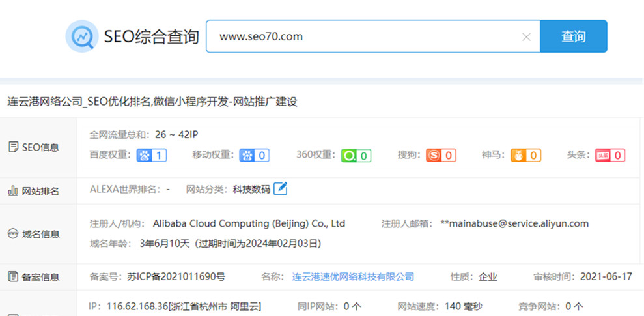Edit website category with pencil icon
The height and width of the screenshot is (316, 644).
(x=280, y=189)
